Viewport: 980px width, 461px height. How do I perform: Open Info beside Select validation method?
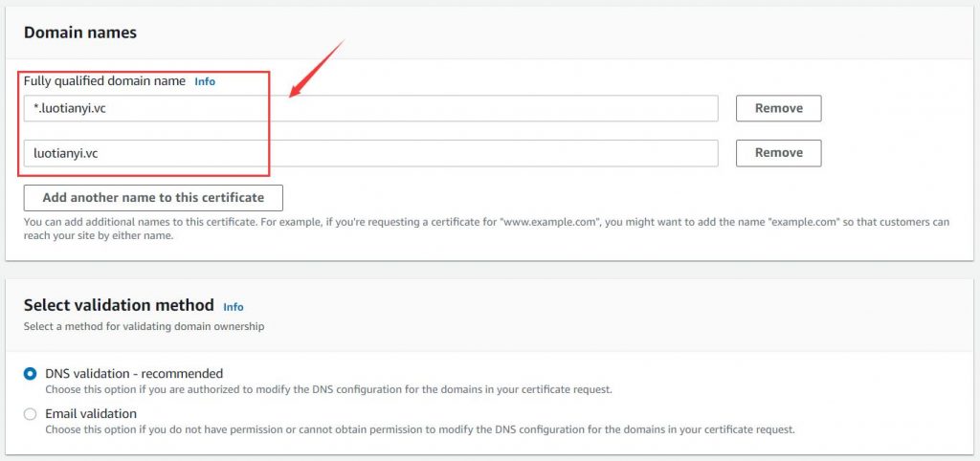click(234, 307)
